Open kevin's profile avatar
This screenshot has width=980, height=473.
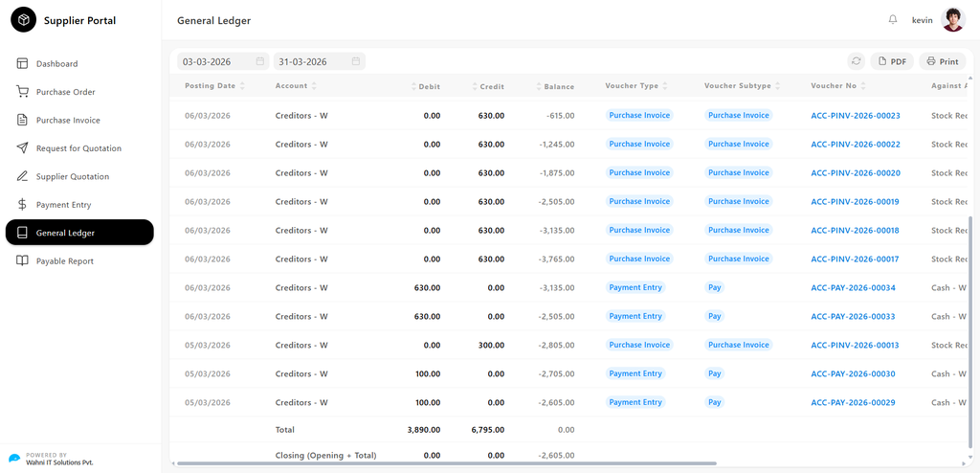pos(952,20)
